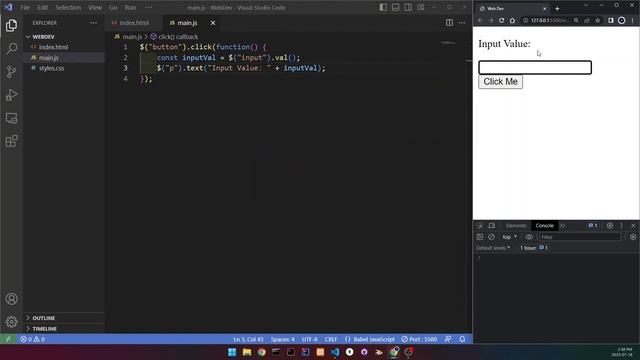This screenshot has height=360, width=640.
Task: Click the UTF-8 encoding setting
Action: pyautogui.click(x=309, y=339)
